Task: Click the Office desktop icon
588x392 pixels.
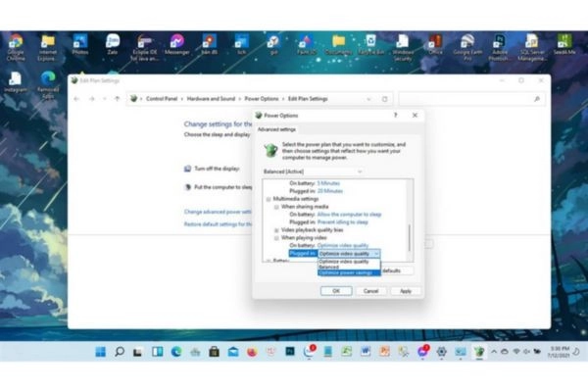Action: point(435,45)
